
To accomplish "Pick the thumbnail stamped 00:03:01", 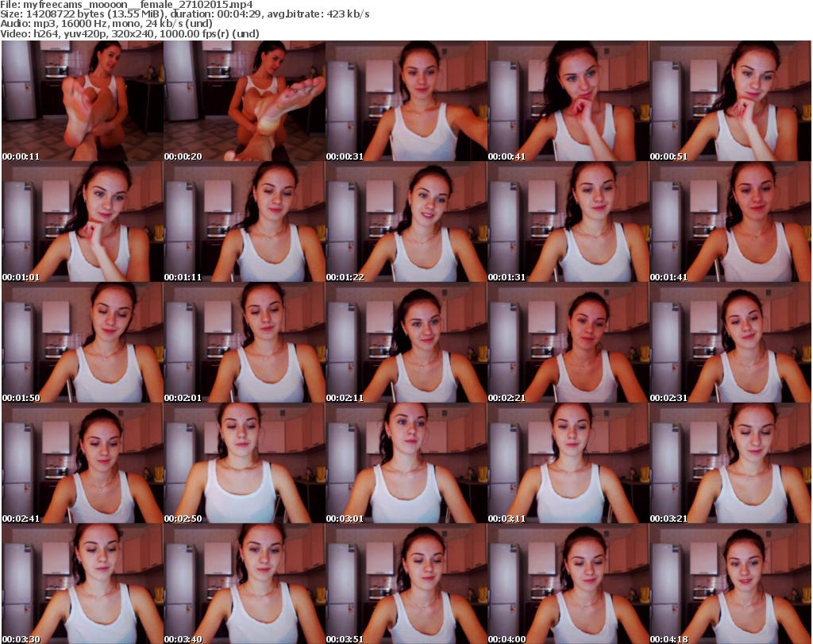I will [406, 464].
